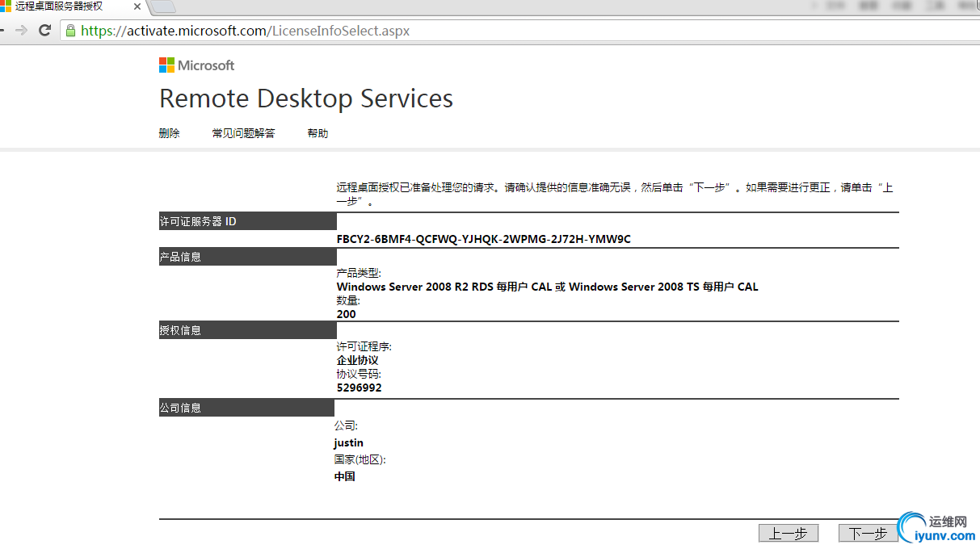Click the agreement number 5296992
Viewport: 980px width, 549px height.
[x=360, y=388]
